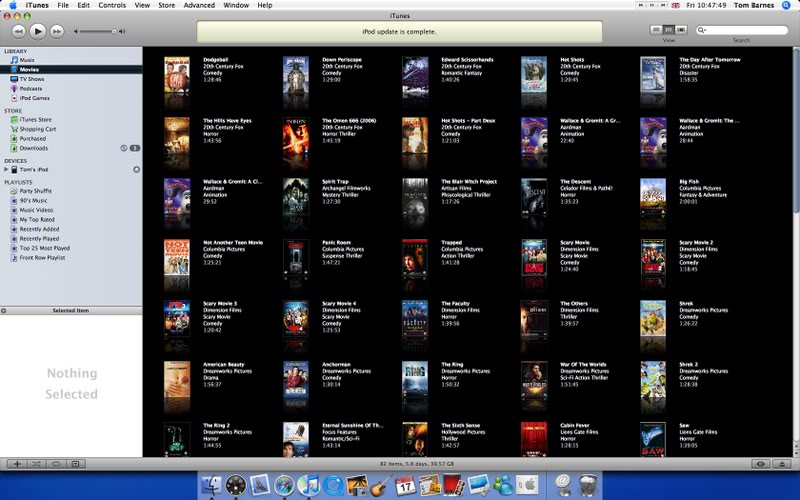Image resolution: width=800 pixels, height=500 pixels.
Task: Click the eject button next to Tom's iPod
Action: point(136,169)
